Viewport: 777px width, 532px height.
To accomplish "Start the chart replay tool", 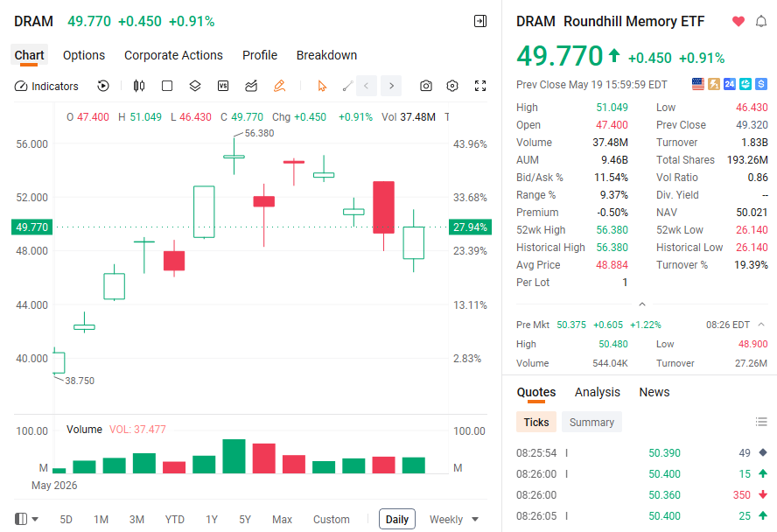I will (103, 86).
